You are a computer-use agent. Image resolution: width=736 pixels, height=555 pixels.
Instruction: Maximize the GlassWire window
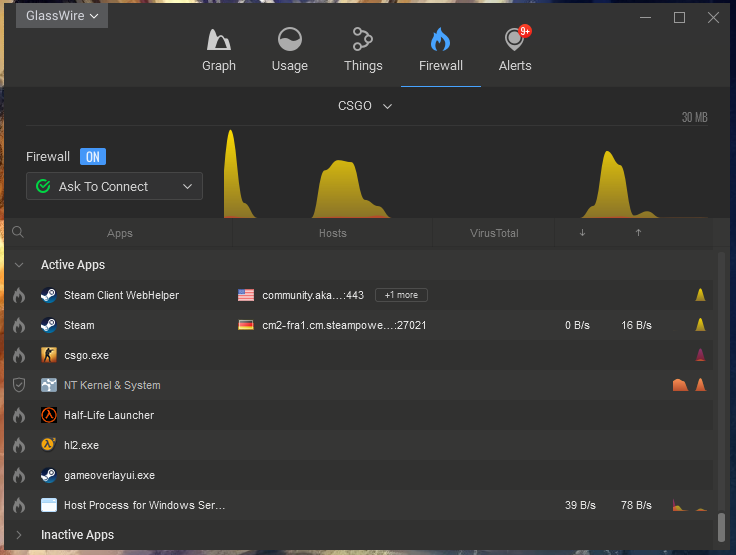679,18
